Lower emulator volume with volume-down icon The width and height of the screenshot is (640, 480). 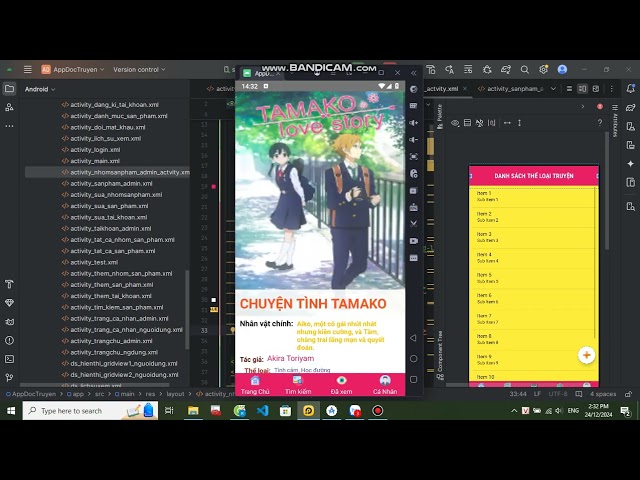(413, 140)
